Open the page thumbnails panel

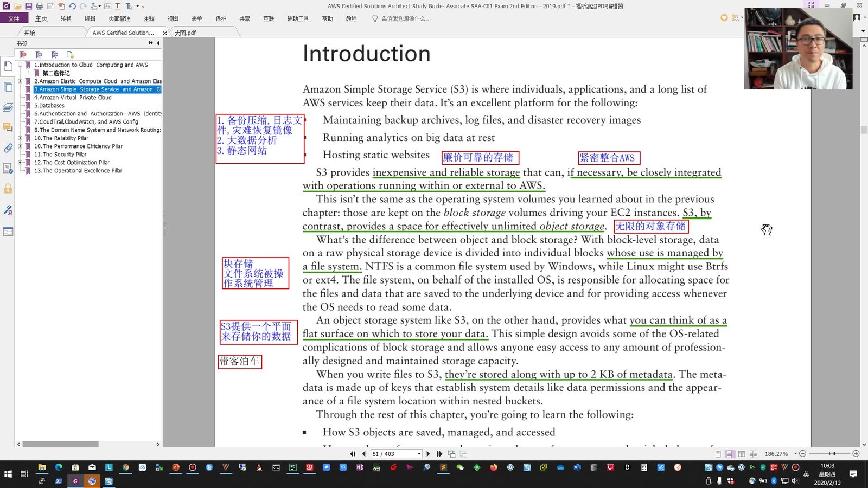8,87
